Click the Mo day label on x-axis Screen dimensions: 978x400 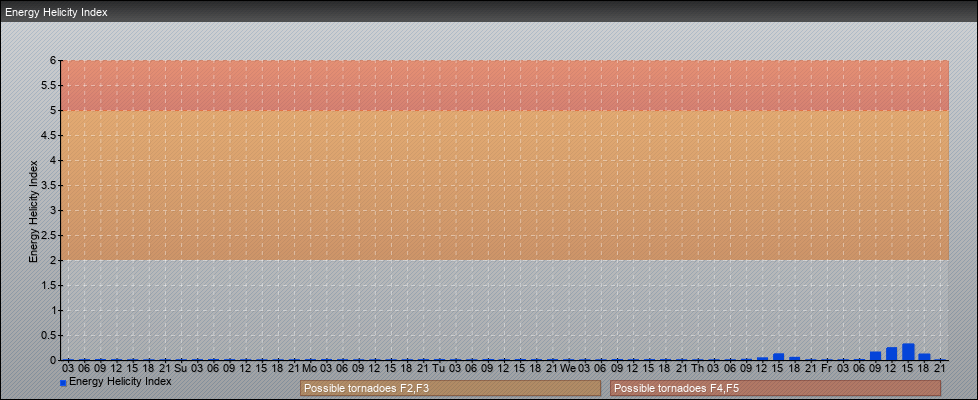click(x=310, y=369)
